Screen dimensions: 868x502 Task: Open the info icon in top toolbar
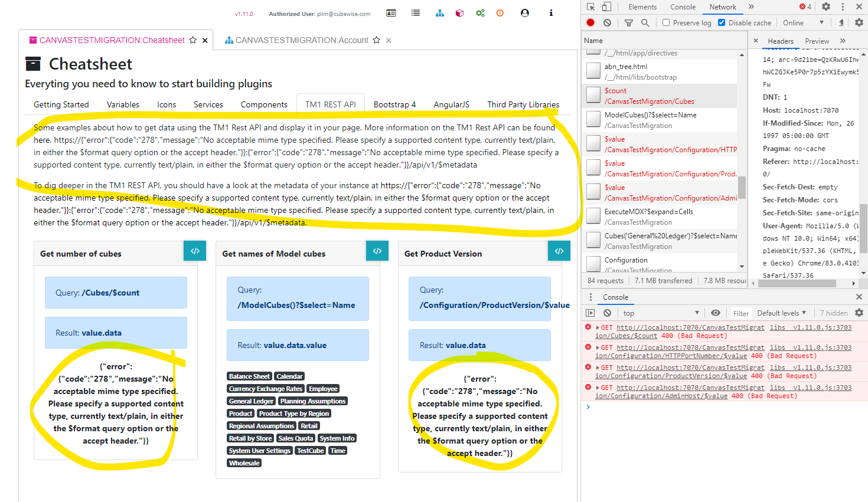click(x=551, y=13)
